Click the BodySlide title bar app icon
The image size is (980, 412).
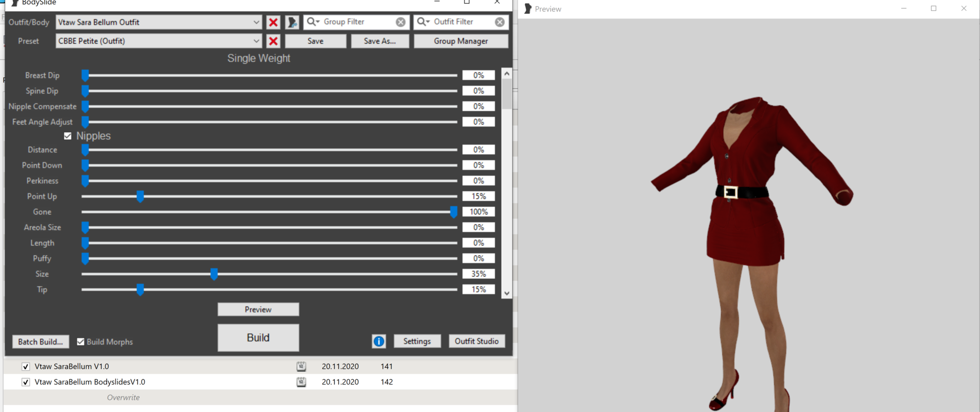(15, 3)
